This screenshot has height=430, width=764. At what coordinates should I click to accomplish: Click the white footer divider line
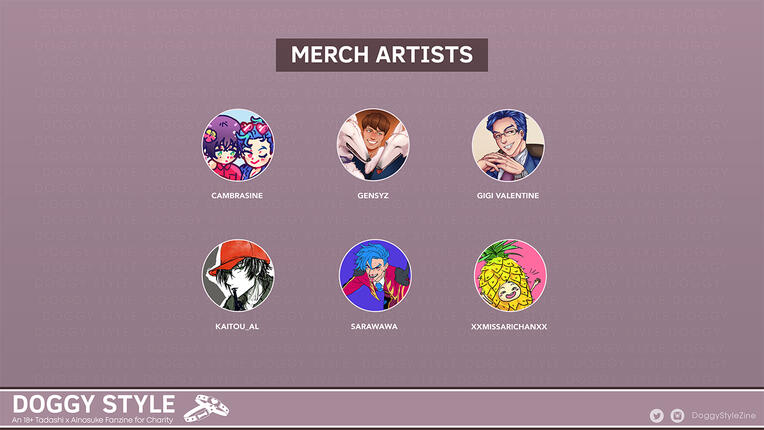[382, 390]
